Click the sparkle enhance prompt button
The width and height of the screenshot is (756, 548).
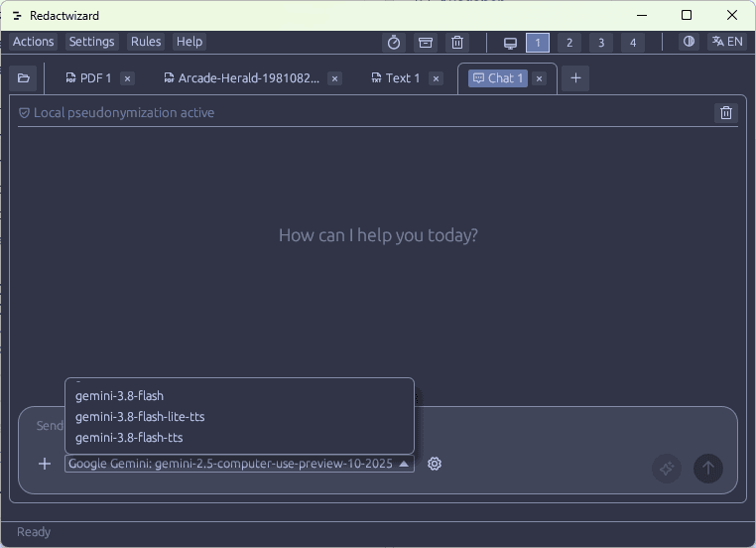tap(667, 468)
